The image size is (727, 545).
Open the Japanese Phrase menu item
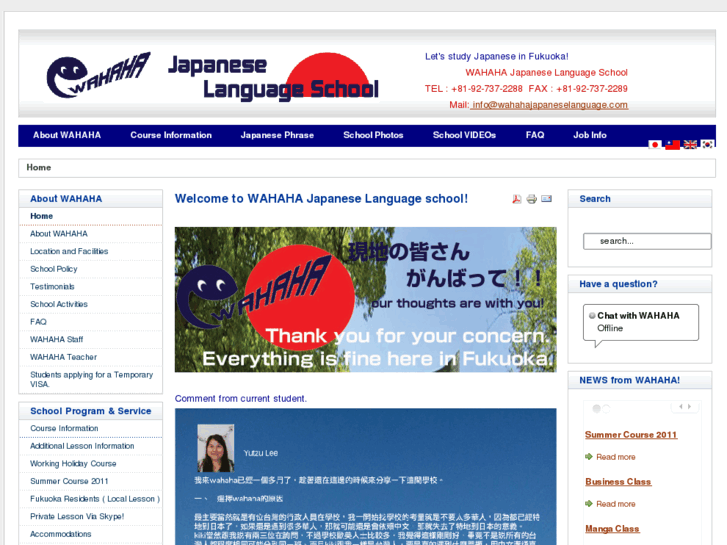tap(277, 135)
